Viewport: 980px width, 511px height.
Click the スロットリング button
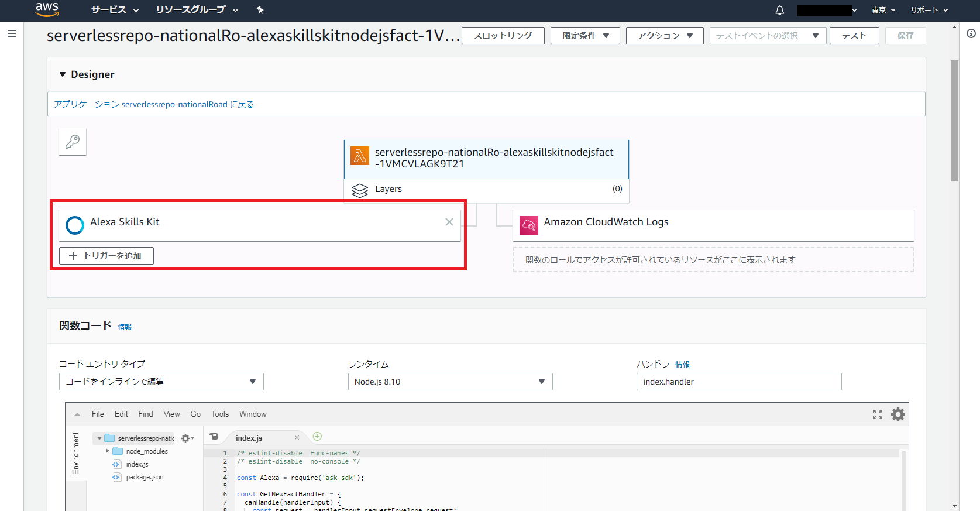(503, 36)
